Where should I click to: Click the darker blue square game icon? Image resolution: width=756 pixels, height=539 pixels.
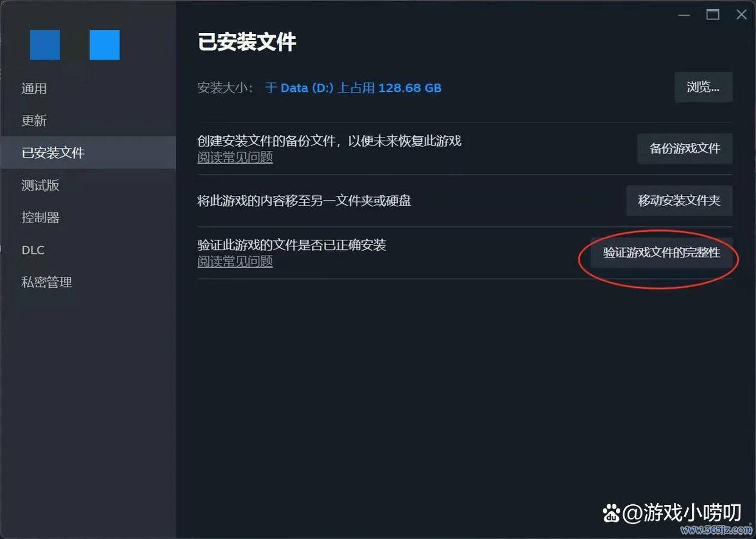click(x=45, y=45)
